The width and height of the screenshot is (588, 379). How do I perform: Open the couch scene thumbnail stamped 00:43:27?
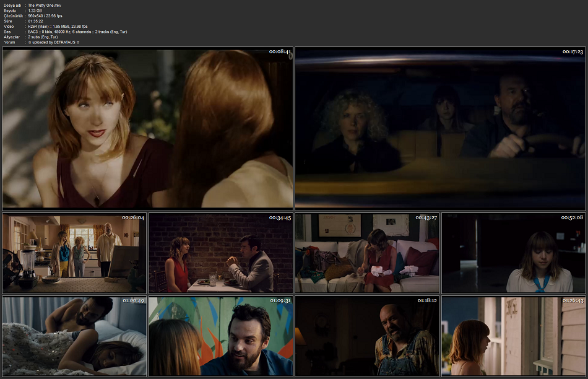pos(367,253)
